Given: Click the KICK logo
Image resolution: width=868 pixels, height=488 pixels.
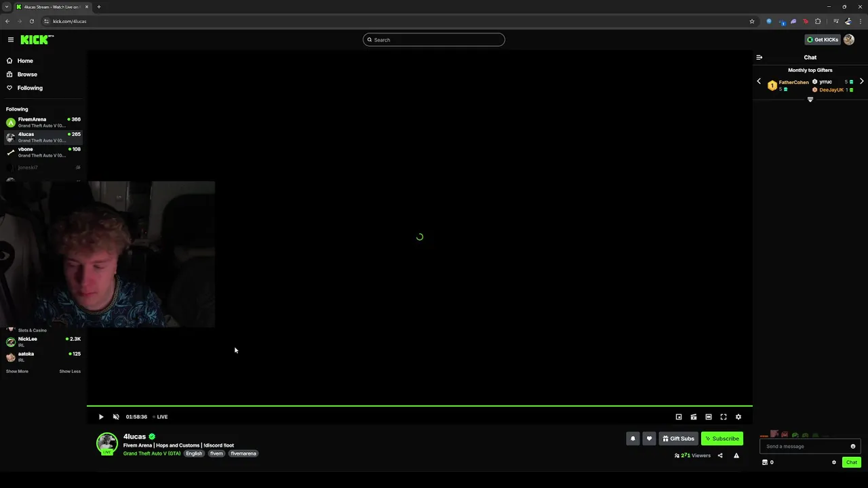Looking at the screenshot, I should [37, 39].
